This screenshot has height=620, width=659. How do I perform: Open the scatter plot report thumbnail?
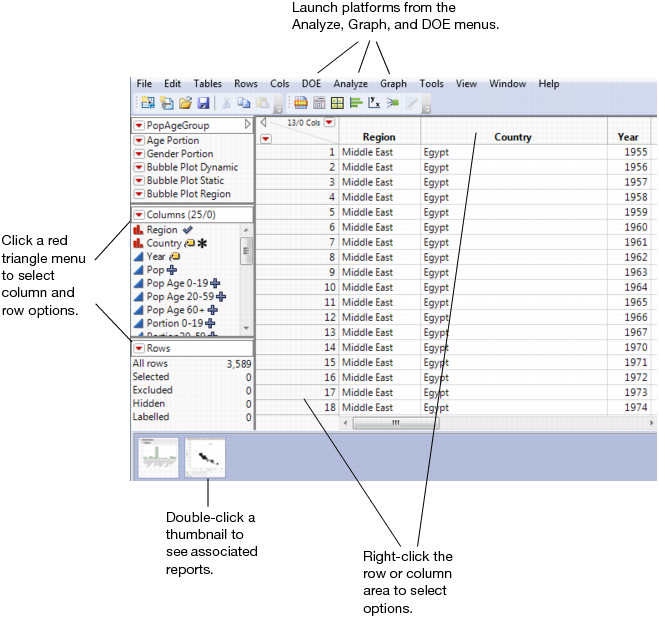pyautogui.click(x=205, y=457)
